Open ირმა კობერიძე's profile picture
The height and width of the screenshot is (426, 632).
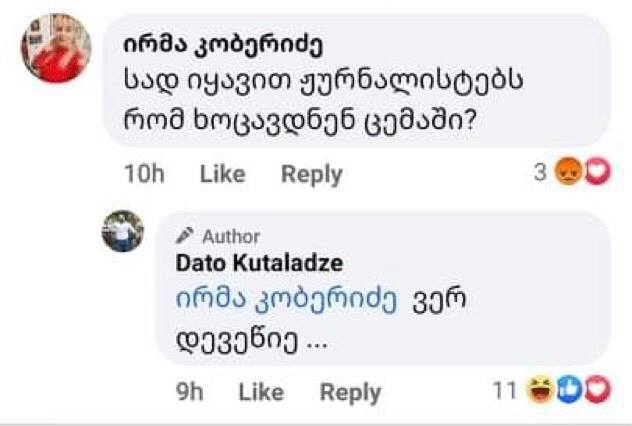(55, 48)
